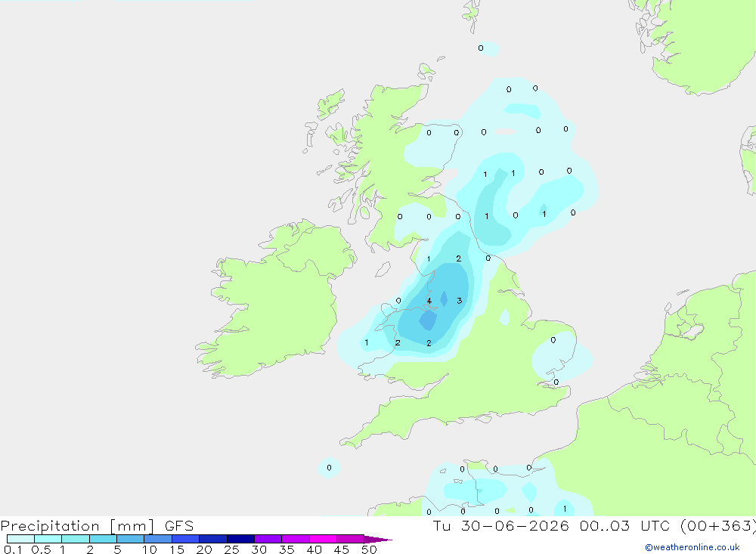Select the 45–50 mm legend swatch
This screenshot has height=554, width=756.
point(351,539)
